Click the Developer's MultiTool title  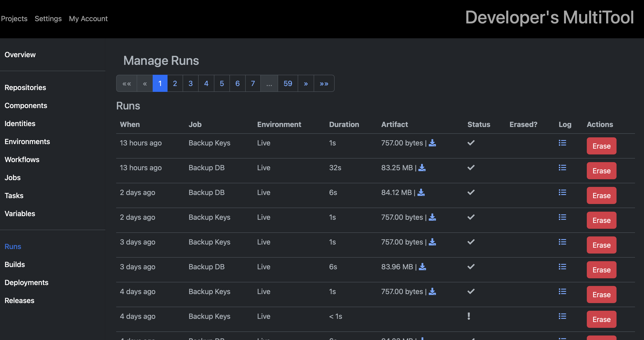549,18
